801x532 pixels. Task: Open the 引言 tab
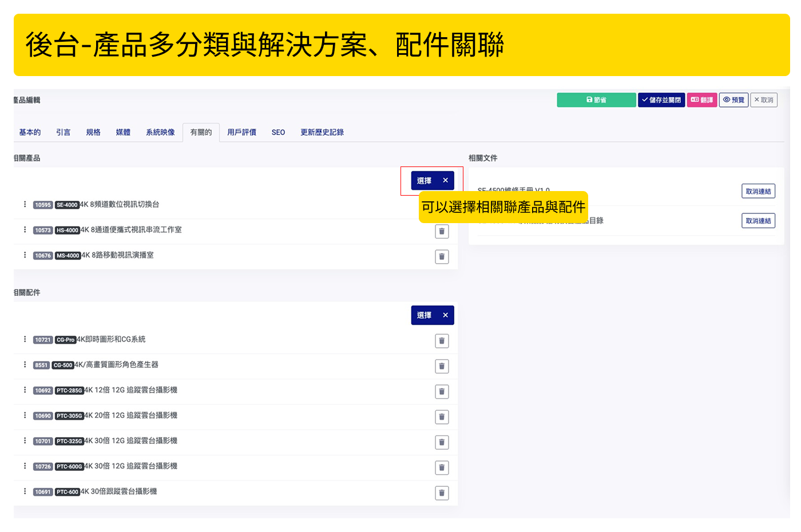coord(64,132)
